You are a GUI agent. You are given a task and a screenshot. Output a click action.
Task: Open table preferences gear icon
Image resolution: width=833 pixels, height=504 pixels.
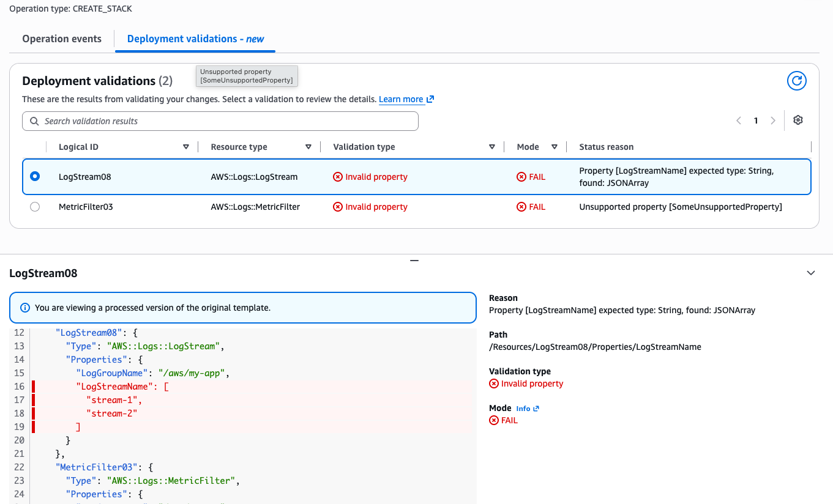[x=798, y=120]
